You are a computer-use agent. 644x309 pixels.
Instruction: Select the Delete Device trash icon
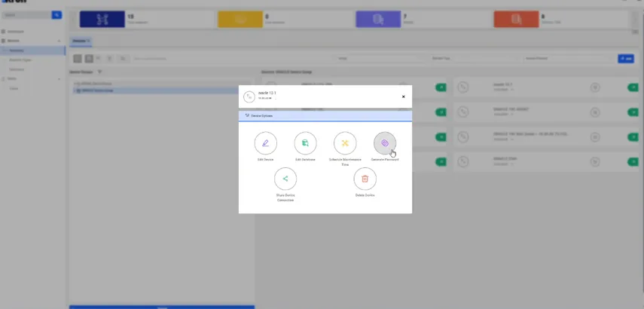(365, 179)
